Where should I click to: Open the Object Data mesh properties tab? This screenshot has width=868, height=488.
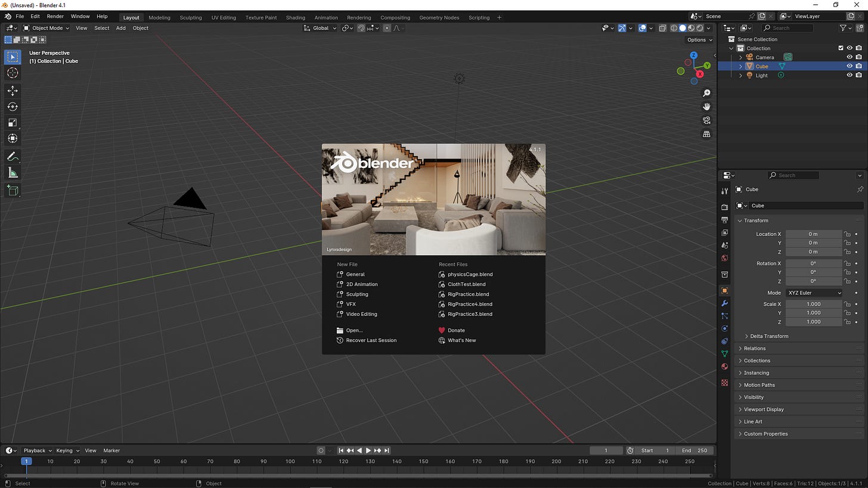[x=724, y=354]
